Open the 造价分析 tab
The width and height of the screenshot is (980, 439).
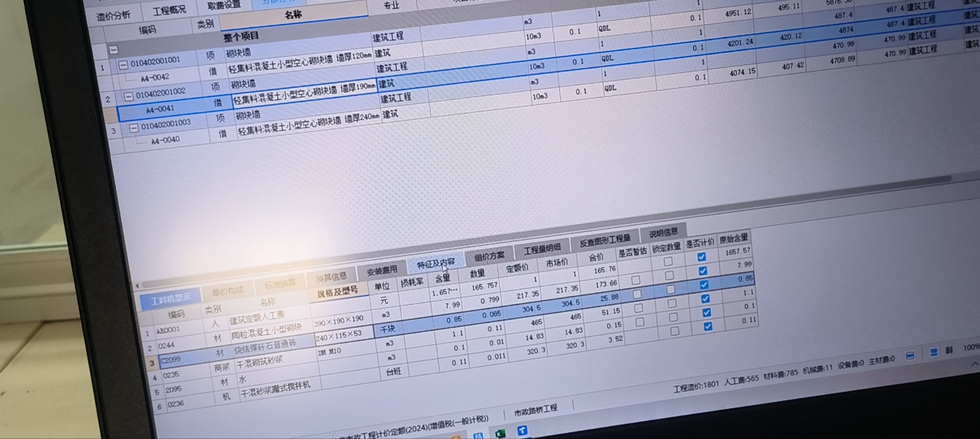113,16
